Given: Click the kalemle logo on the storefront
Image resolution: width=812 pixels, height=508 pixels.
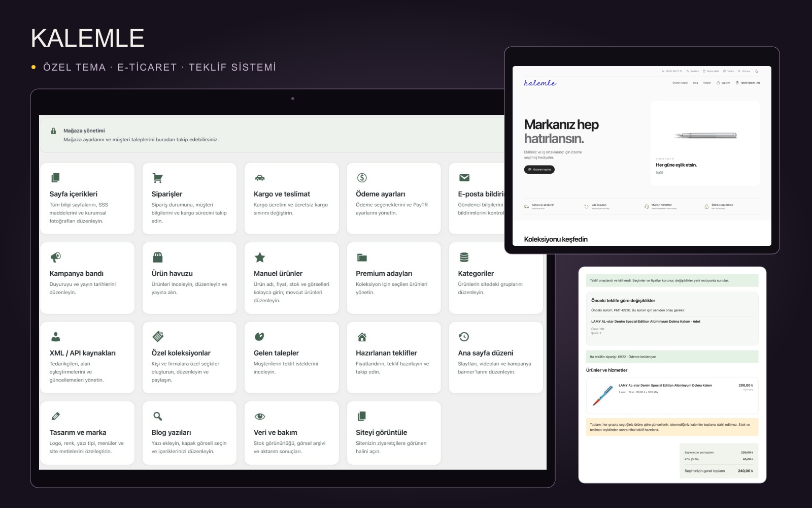Looking at the screenshot, I should (x=540, y=83).
